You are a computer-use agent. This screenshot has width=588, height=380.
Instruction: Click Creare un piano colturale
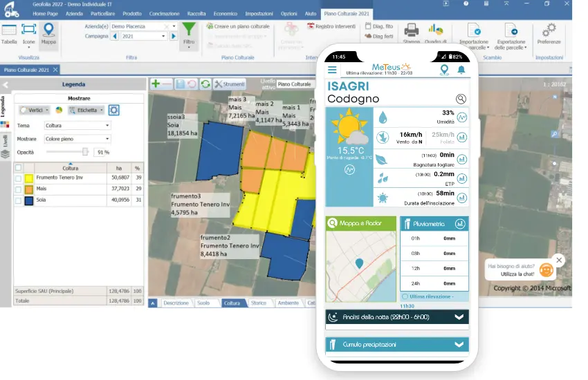[238, 26]
